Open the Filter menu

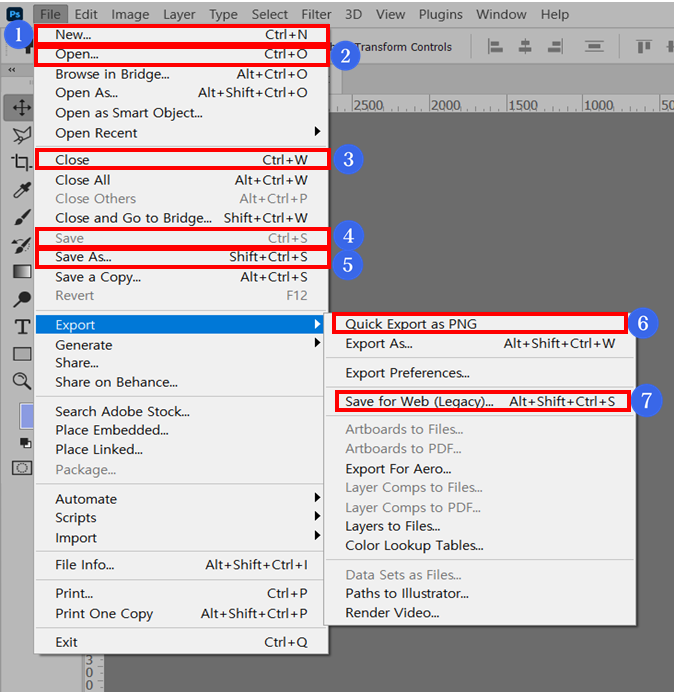click(x=316, y=15)
